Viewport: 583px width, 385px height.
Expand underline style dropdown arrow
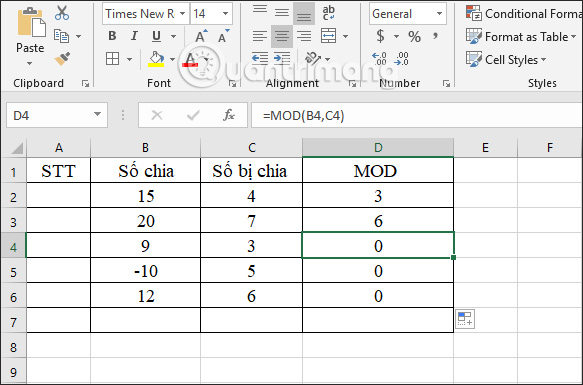pyautogui.click(x=174, y=36)
